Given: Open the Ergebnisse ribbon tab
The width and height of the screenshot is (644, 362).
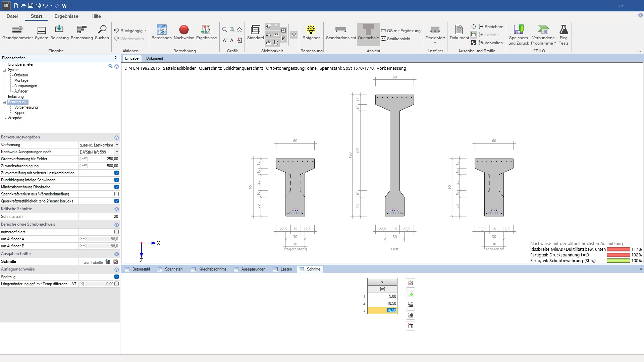Looking at the screenshot, I should point(66,16).
